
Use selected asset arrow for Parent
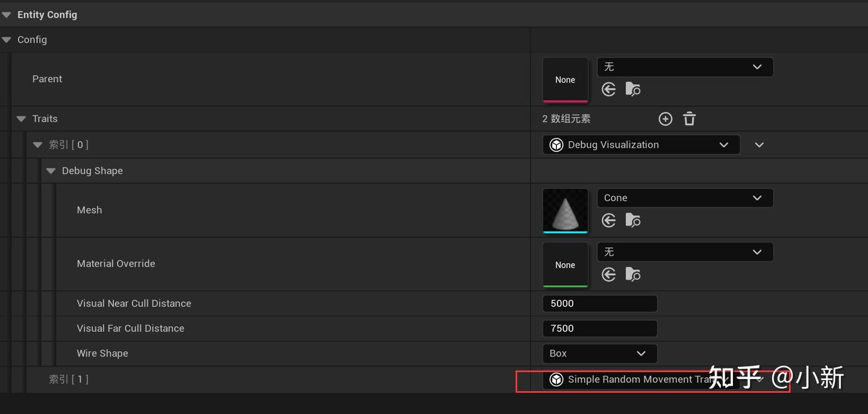[609, 89]
